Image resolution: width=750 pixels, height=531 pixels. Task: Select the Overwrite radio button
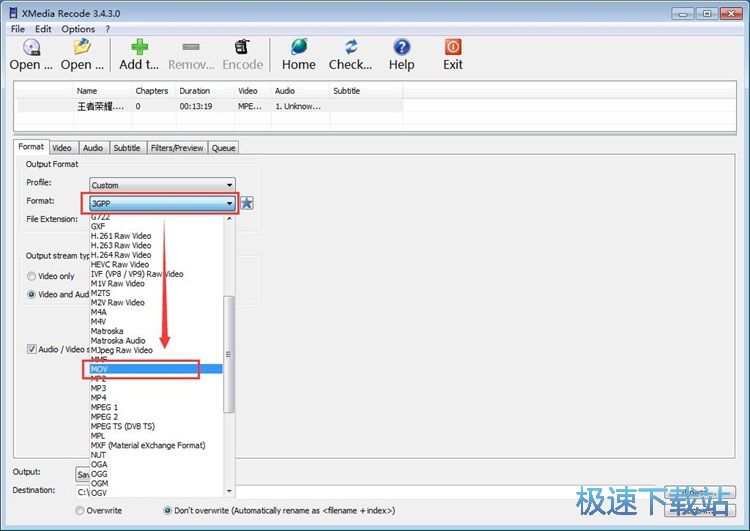tap(80, 510)
